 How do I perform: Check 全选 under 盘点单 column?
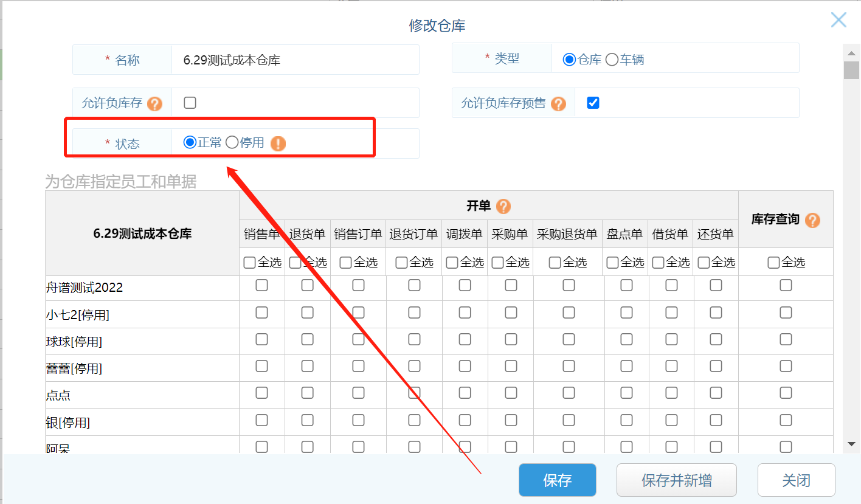click(x=612, y=263)
